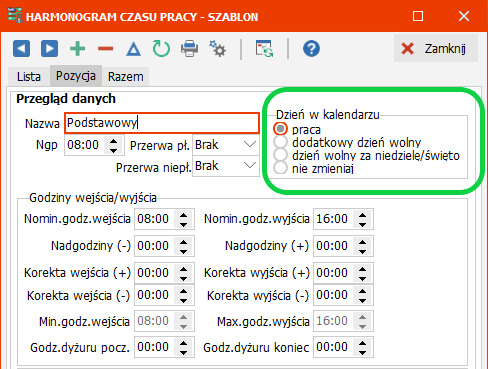Select 'dzień wolny za niedzielę/święto' option
The image size is (488, 369).
tap(280, 155)
